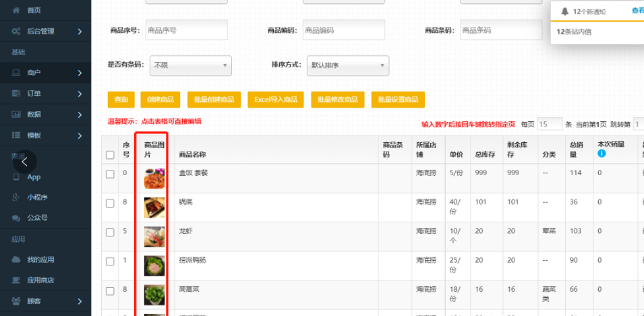
Task: Toggle the select-all checkbox in table header
Action: (x=110, y=155)
